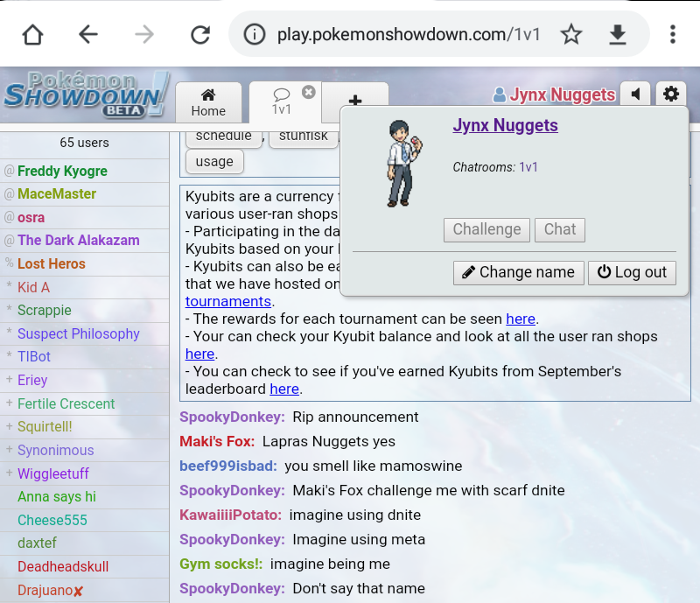Select user Eriey in list
Screen dimensions: 700x603
[x=84, y=380]
